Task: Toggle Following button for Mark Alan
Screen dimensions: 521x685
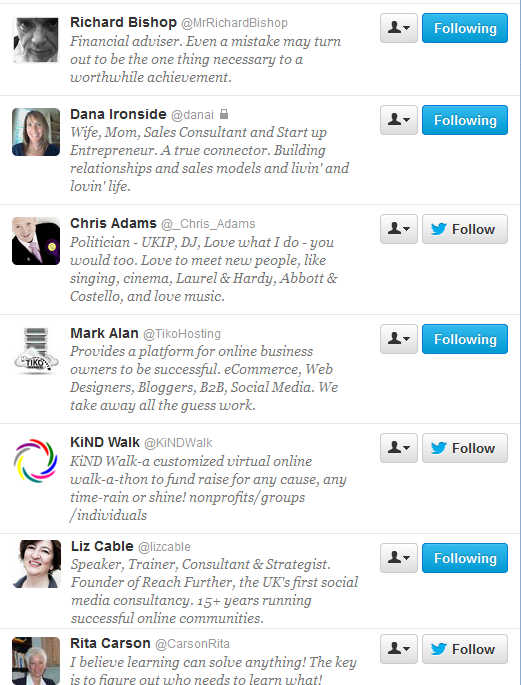Action: tap(465, 339)
